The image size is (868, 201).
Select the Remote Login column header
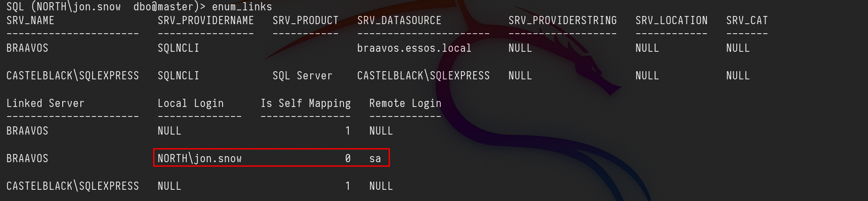click(x=405, y=104)
